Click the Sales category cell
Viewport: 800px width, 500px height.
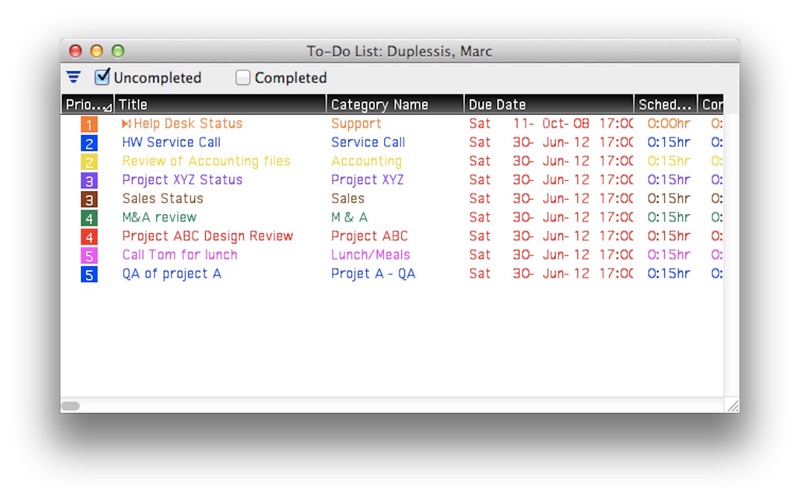point(348,198)
